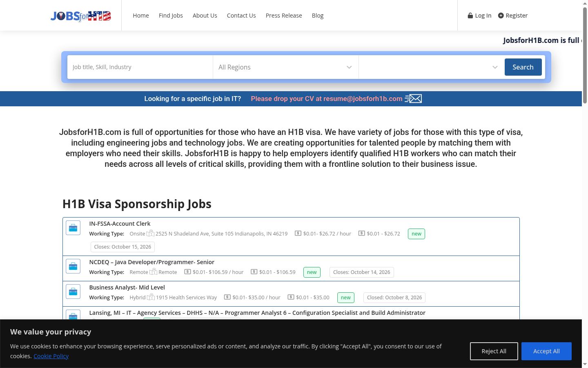This screenshot has height=368, width=588.
Task: Click money icon before $0.01- $35.00 / hour
Action: pyautogui.click(x=227, y=297)
